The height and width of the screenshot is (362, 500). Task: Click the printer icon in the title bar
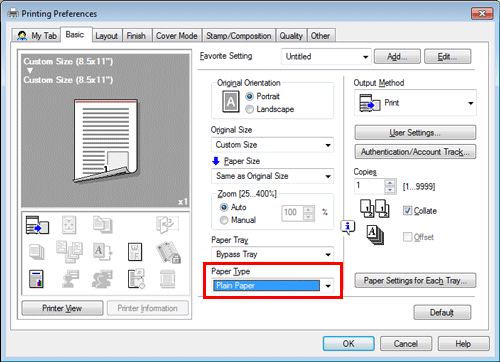(x=13, y=13)
